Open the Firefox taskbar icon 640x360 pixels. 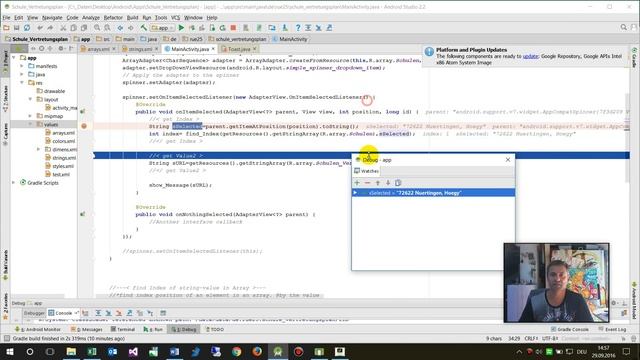point(257,351)
